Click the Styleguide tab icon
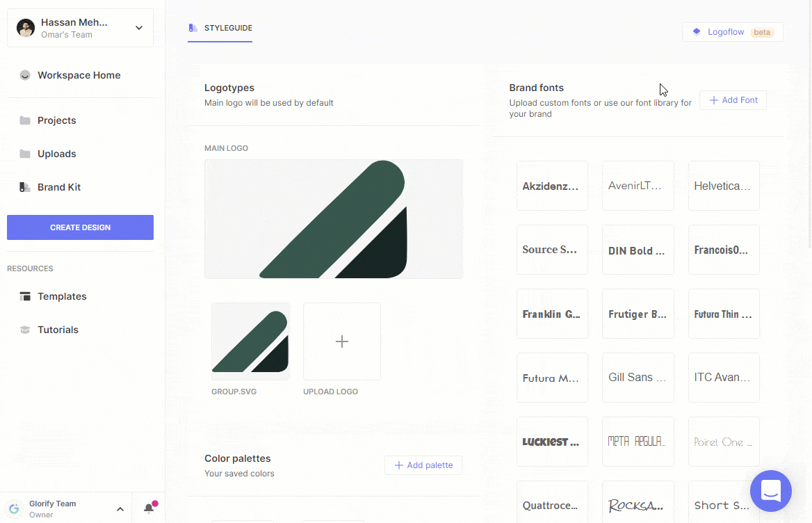The height and width of the screenshot is (523, 812). coord(193,28)
